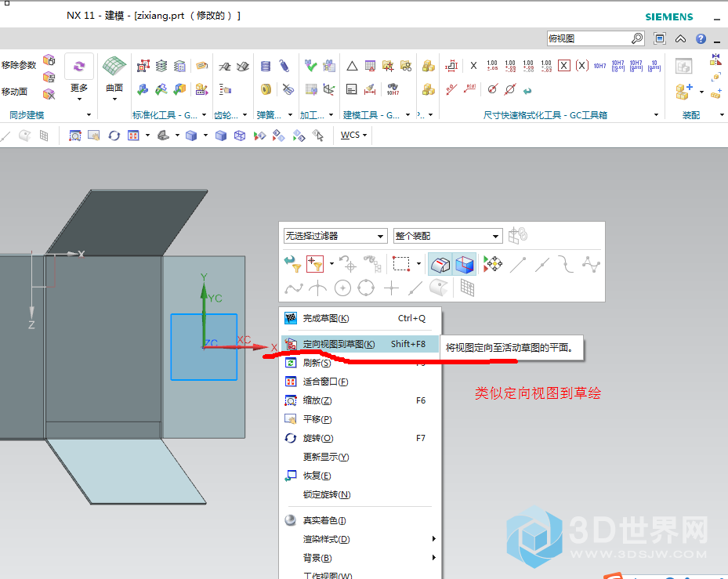Expand the 尺寸快速格式化工具 group arrow
The width and height of the screenshot is (728, 579).
tap(656, 114)
